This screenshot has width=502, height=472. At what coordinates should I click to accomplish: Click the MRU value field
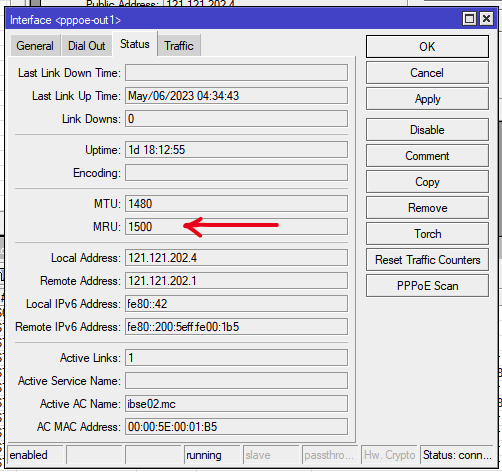[x=236, y=227]
